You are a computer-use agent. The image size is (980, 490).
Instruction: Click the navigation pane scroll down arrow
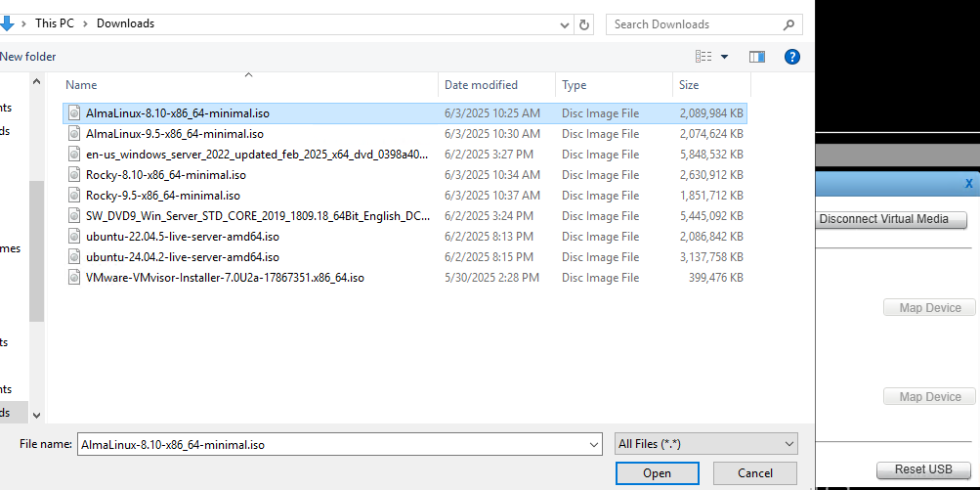point(37,416)
